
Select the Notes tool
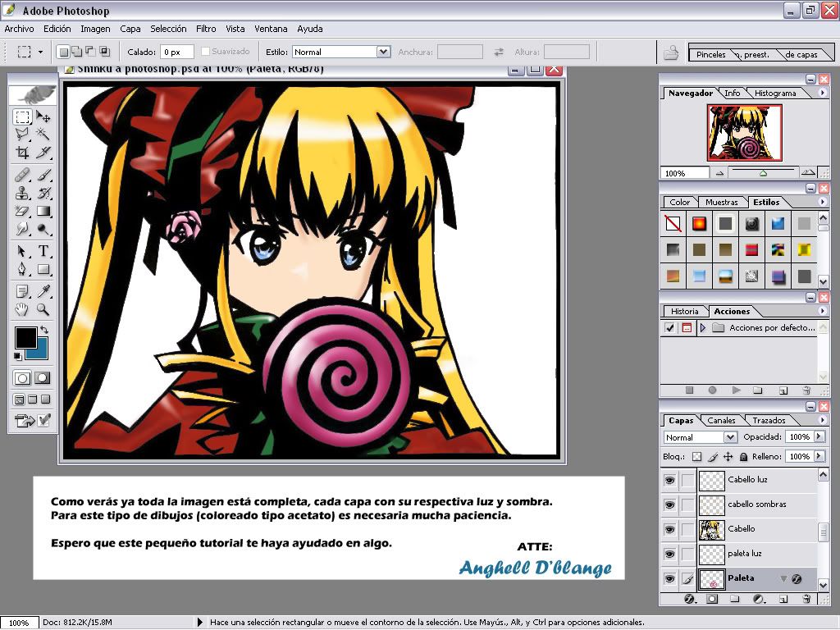22,291
